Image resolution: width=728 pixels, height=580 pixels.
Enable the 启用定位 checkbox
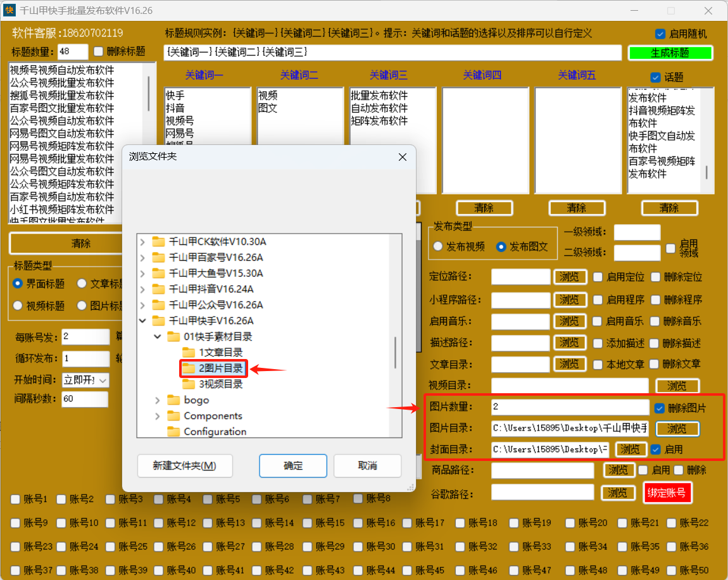pos(598,277)
